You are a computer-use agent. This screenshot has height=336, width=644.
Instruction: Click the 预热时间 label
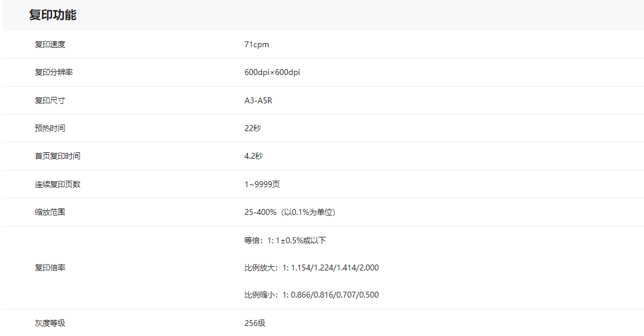[x=50, y=128]
